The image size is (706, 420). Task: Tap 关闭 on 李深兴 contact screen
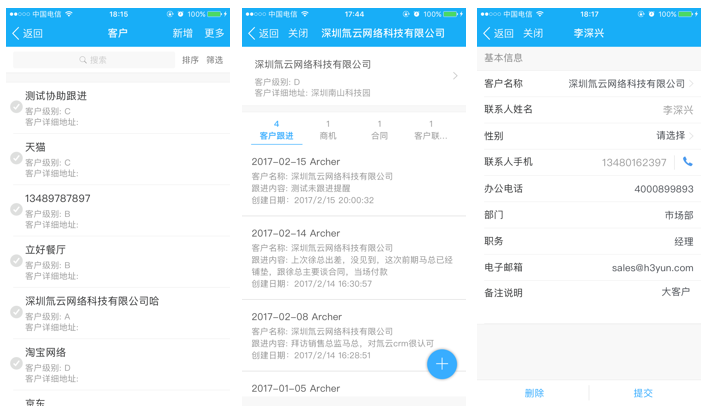pyautogui.click(x=533, y=33)
